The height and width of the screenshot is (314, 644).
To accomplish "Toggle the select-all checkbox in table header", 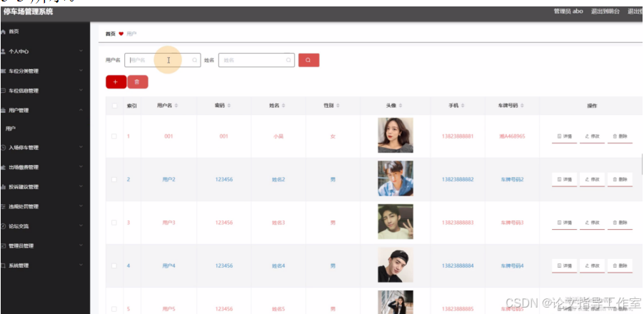I will point(114,106).
